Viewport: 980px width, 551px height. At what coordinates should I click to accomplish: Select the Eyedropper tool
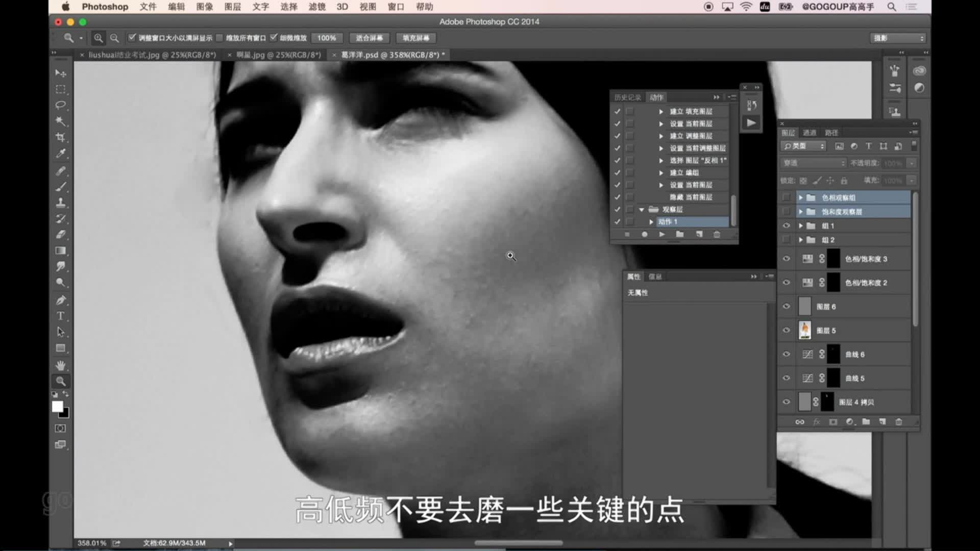[61, 153]
